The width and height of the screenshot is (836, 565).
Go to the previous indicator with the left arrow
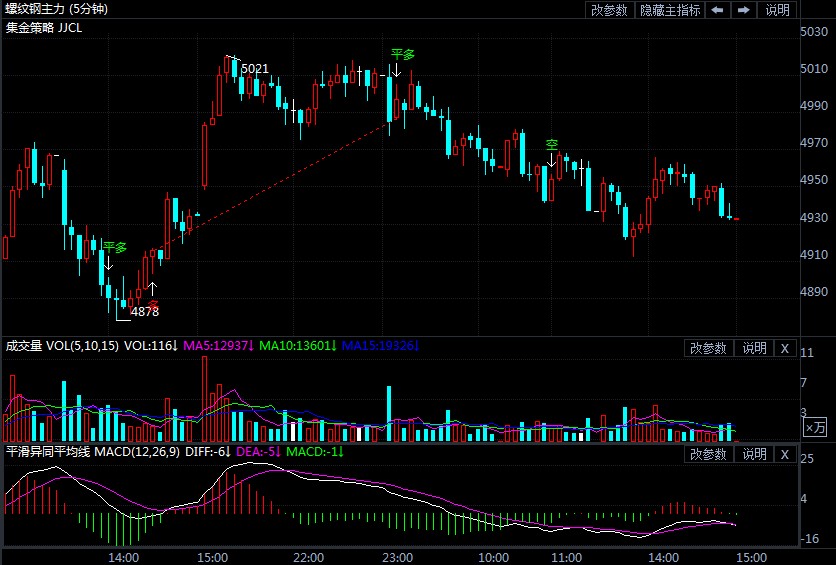tap(718, 10)
